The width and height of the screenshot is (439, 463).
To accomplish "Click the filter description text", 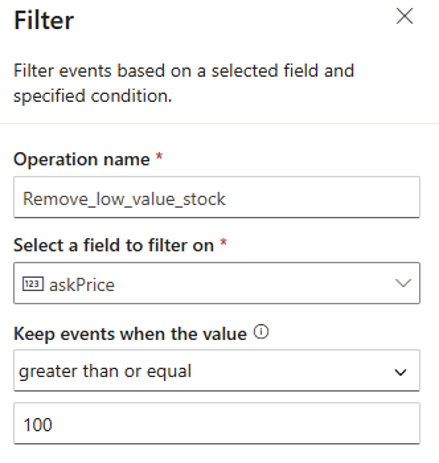I will (184, 83).
